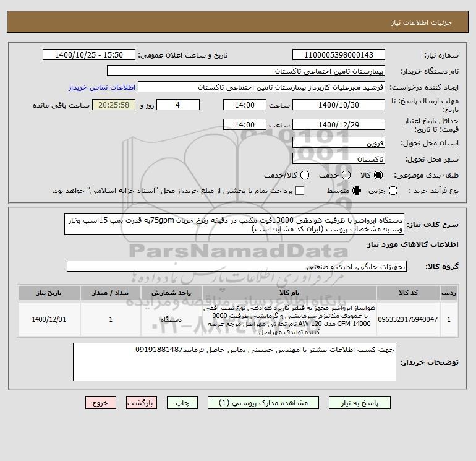Image resolution: width=476 pixels, height=461 pixels.
Task: Toggle the اسناد خزانه اسلامی payment checkbox
Action: pos(300,191)
